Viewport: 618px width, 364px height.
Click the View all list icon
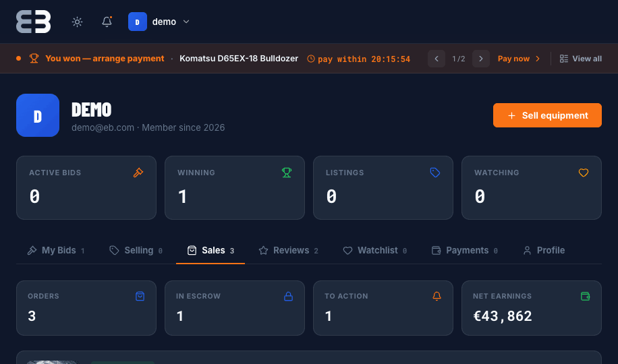pos(564,59)
